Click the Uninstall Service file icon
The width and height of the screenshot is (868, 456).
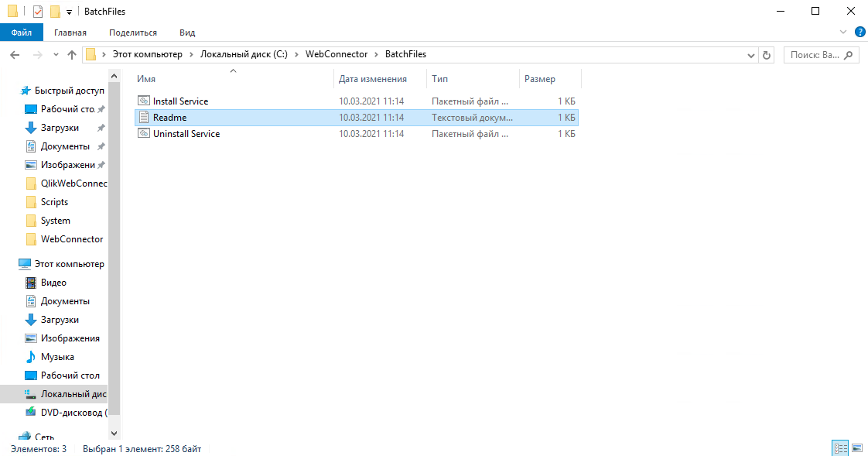point(144,133)
